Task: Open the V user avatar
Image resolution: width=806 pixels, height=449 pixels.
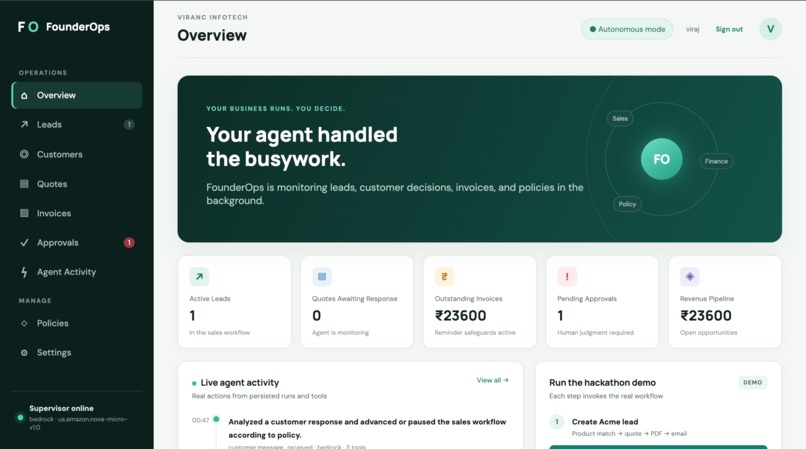Action: [771, 29]
